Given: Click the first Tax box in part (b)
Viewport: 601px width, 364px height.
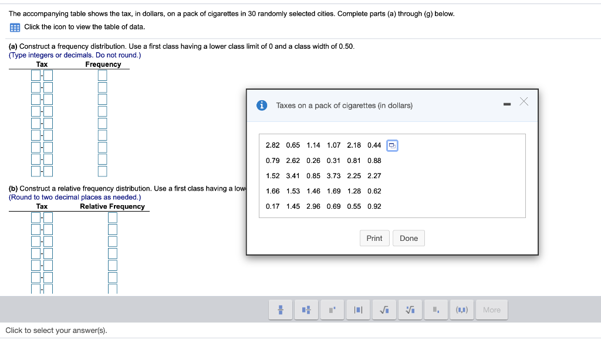Looking at the screenshot, I should click(35, 217).
